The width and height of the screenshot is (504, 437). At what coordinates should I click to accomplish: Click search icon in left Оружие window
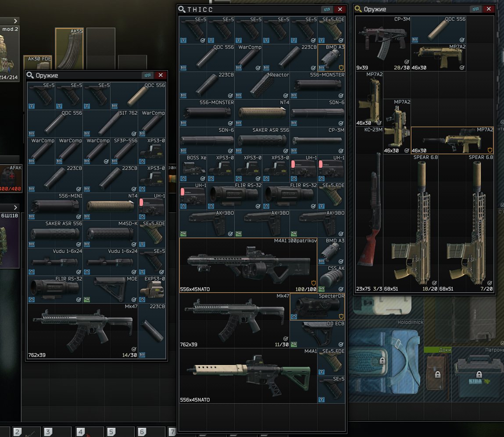click(30, 75)
